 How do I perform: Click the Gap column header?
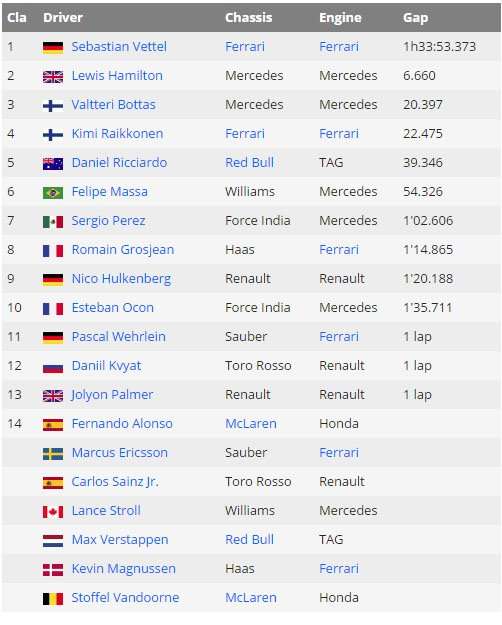point(415,18)
